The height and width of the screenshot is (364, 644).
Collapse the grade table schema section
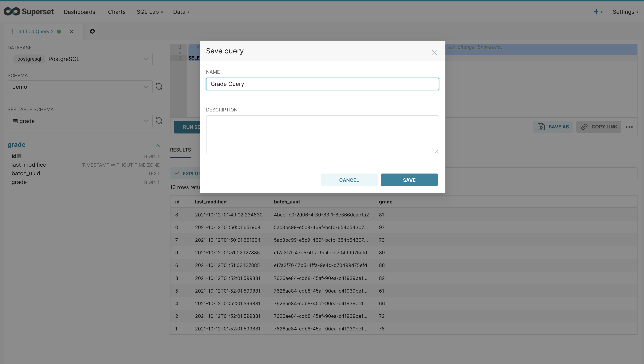[x=157, y=145]
